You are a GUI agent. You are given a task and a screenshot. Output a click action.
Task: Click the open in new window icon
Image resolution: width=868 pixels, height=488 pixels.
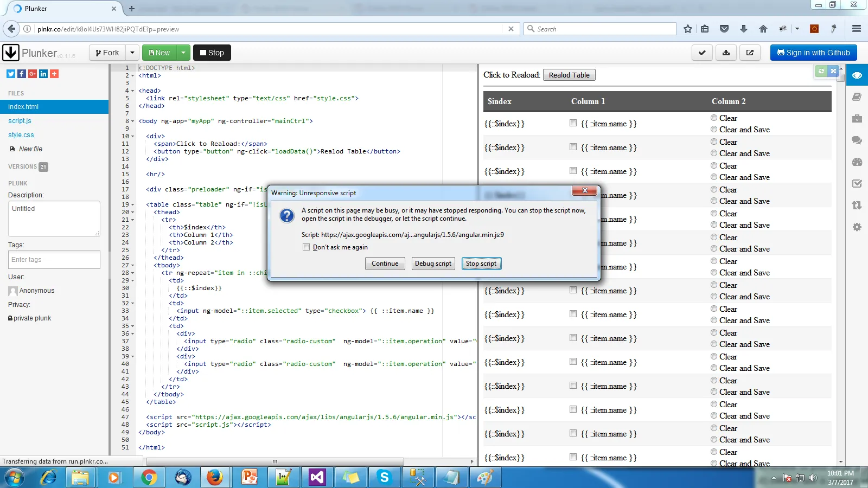pos(750,53)
